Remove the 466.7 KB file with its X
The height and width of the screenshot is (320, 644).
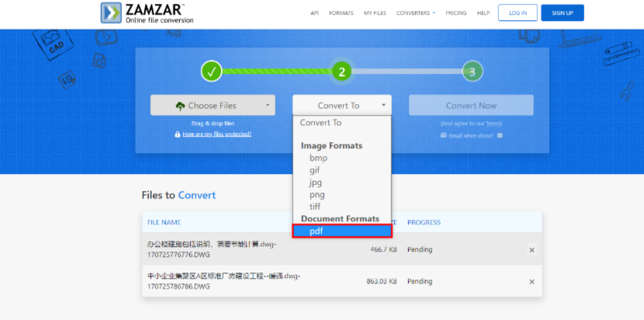[531, 249]
